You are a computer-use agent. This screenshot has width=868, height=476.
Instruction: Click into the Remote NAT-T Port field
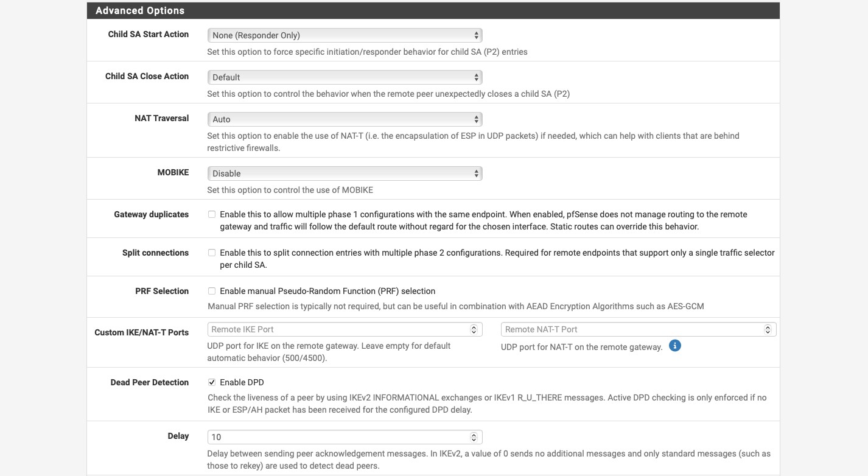[630, 329]
